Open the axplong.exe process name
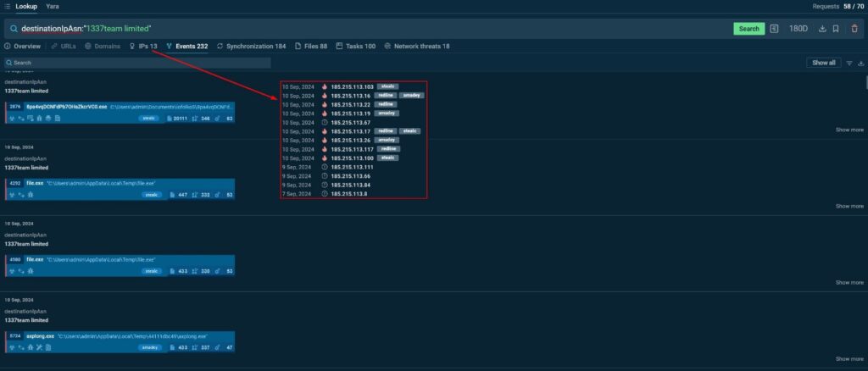Viewport: 868px width, 371px height. pos(41,335)
